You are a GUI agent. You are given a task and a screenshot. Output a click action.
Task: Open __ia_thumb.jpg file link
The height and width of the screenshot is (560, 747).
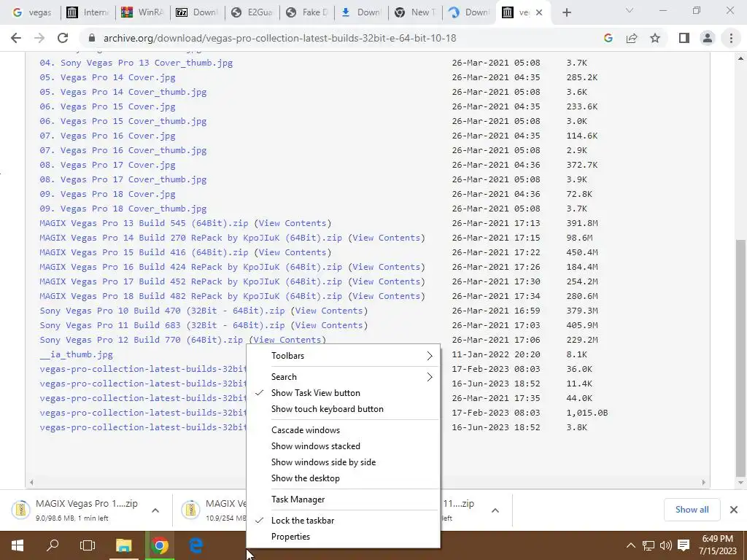point(76,355)
